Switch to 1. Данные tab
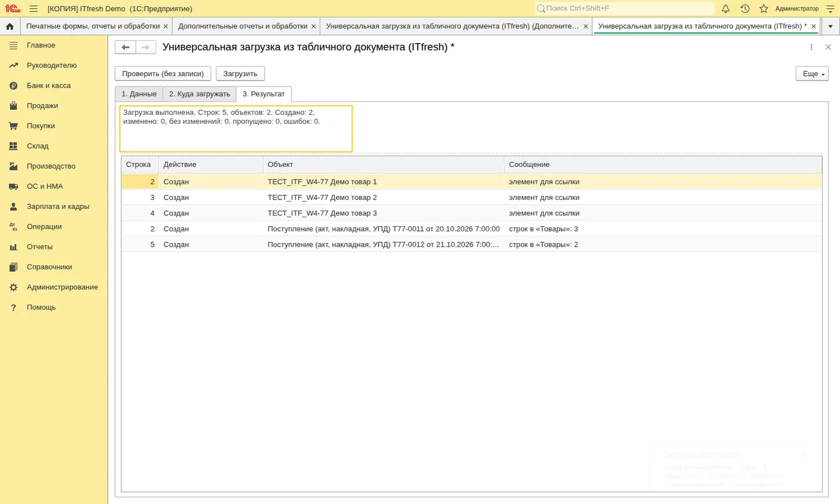This screenshot has width=840, height=504. [139, 94]
